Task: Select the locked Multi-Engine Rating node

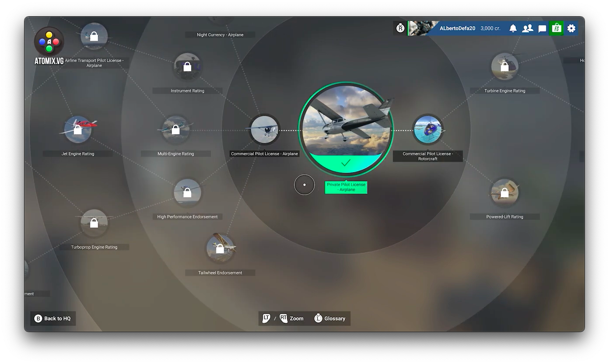Action: pos(175,130)
